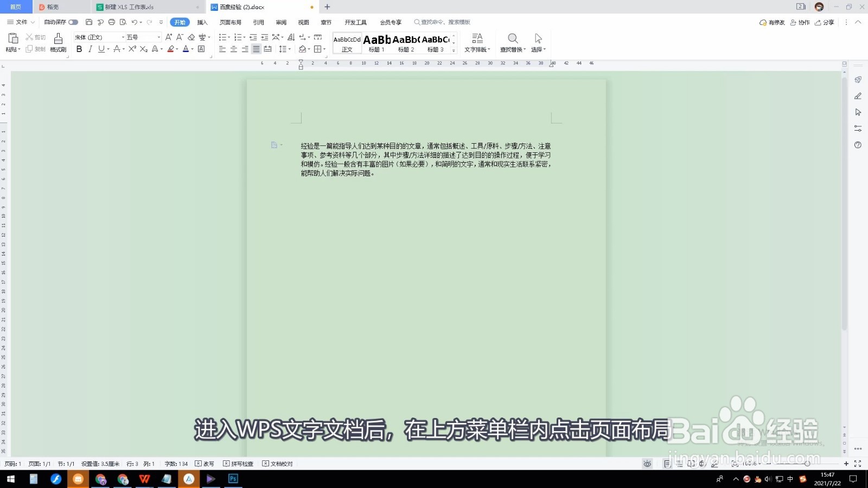The height and width of the screenshot is (488, 868).
Task: Click the center alignment icon
Action: 233,49
